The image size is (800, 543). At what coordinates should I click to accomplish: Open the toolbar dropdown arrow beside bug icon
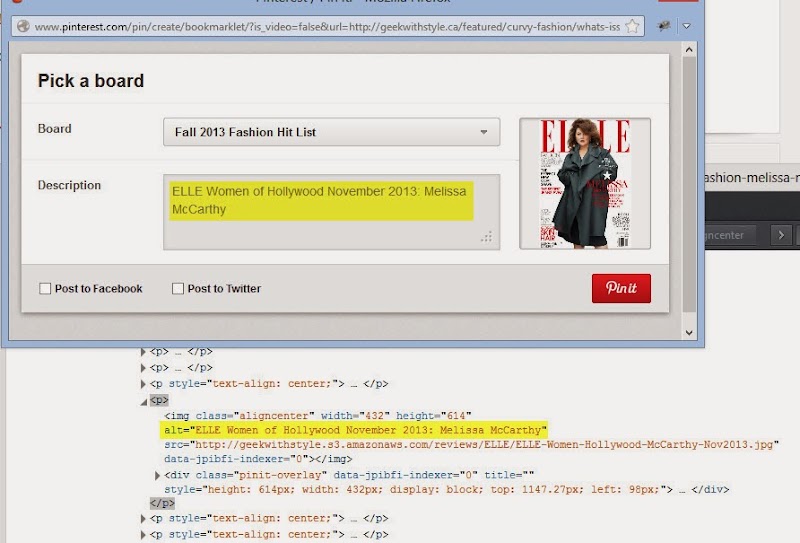(x=687, y=26)
